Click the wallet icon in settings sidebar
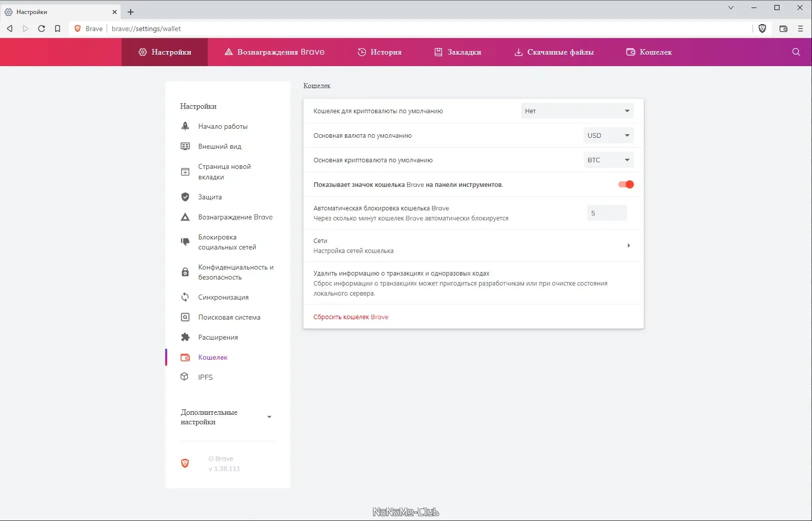812x521 pixels. click(185, 357)
